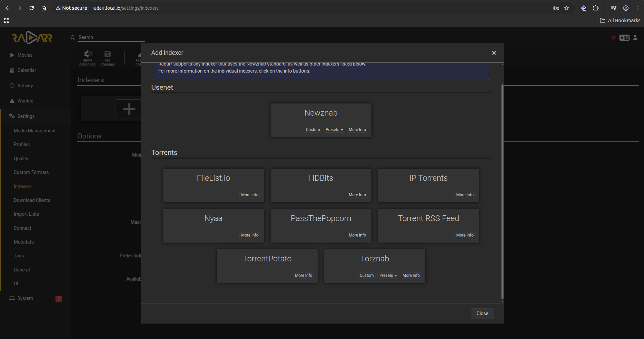644x339 pixels.
Task: Open More Info for Nyaa
Action: click(250, 235)
